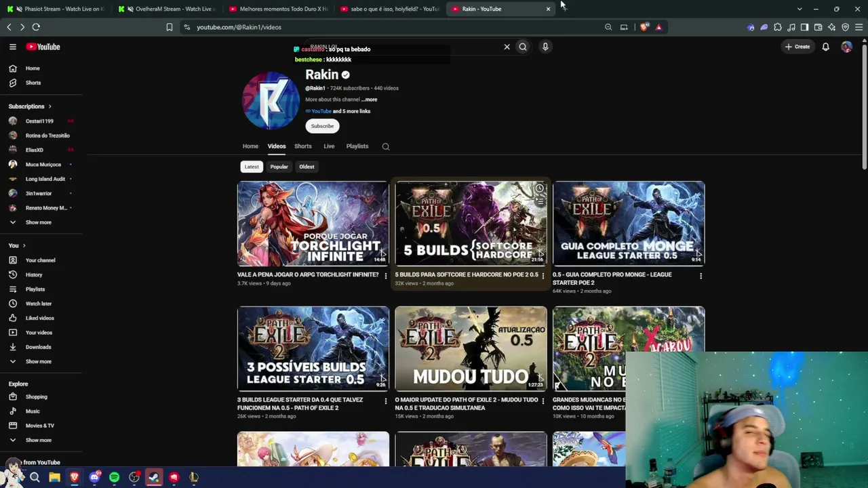Click the Create button
Screen dimensions: 868x488
point(797,47)
